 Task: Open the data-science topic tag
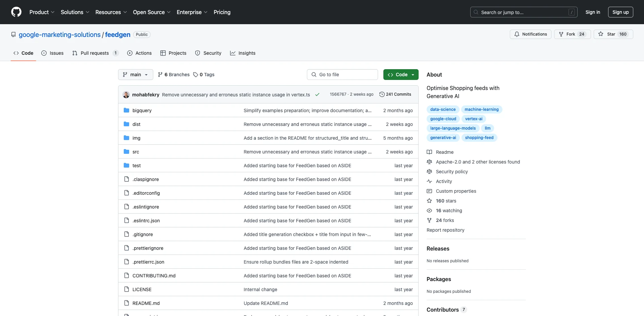tap(443, 109)
